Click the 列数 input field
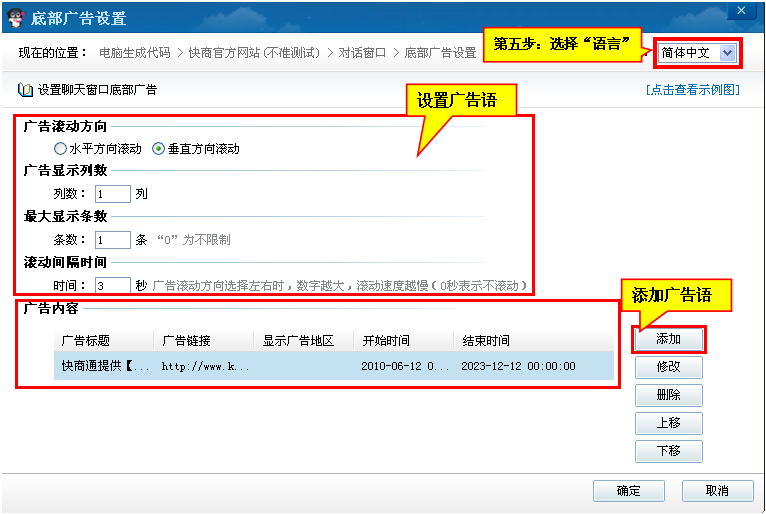The width and height of the screenshot is (766, 514). coord(112,194)
